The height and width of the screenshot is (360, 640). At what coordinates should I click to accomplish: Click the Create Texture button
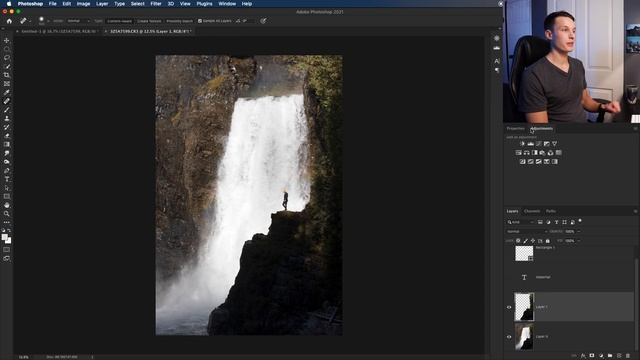pyautogui.click(x=149, y=21)
